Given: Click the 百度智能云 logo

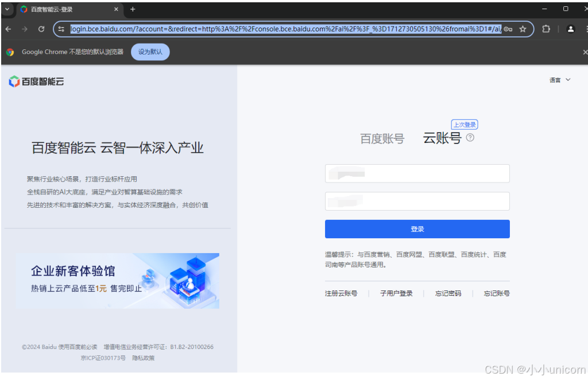Looking at the screenshot, I should click(36, 82).
